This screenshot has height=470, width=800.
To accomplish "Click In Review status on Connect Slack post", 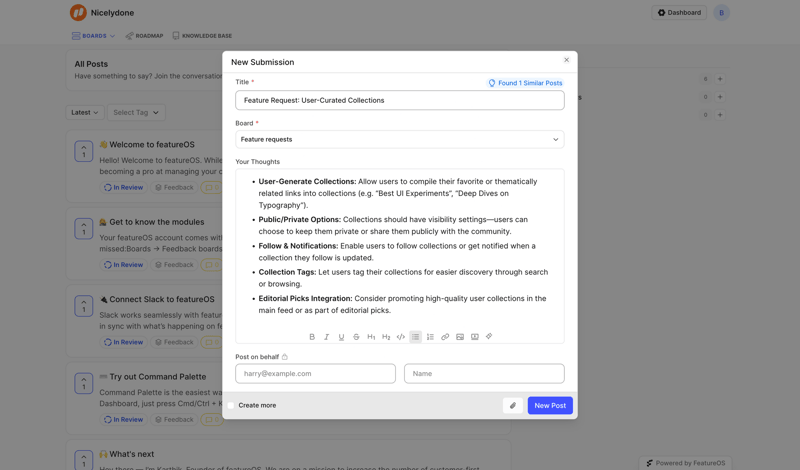I will 123,342.
